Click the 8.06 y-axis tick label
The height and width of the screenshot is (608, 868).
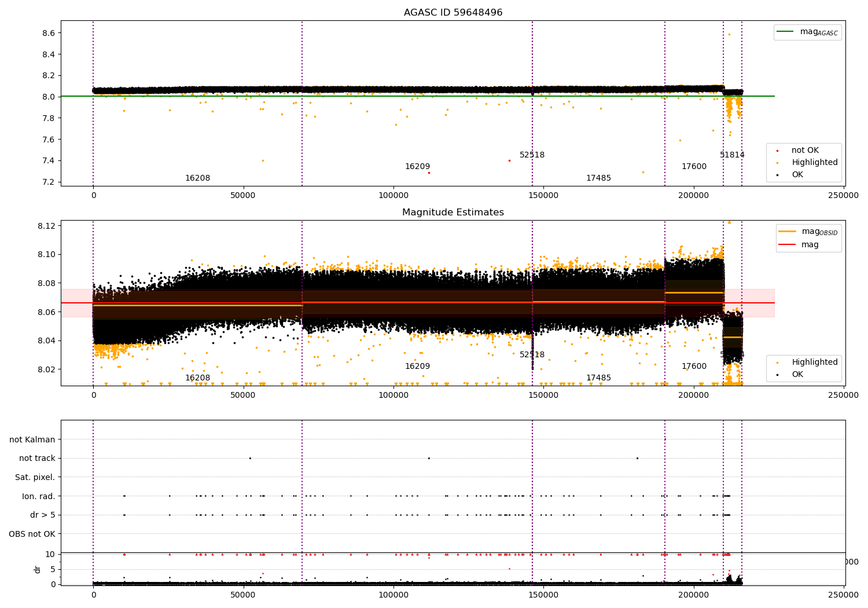point(46,312)
